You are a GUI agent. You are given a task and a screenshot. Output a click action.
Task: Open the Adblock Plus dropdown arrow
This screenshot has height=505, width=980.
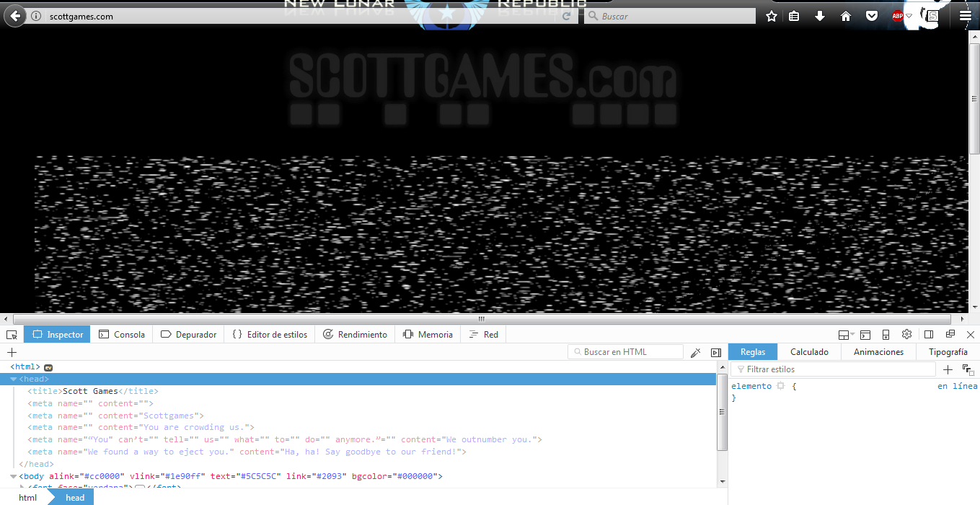tap(909, 16)
